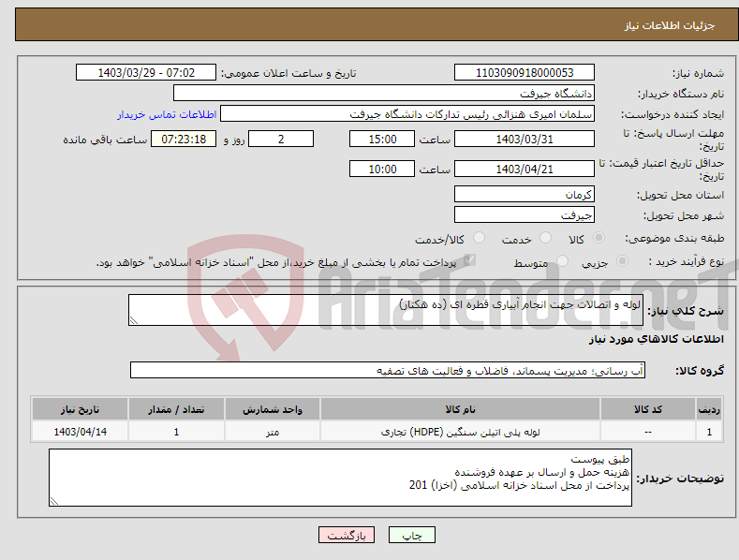739x560 pixels.
Task: Click the validity time field 10:00
Action: tap(382, 169)
